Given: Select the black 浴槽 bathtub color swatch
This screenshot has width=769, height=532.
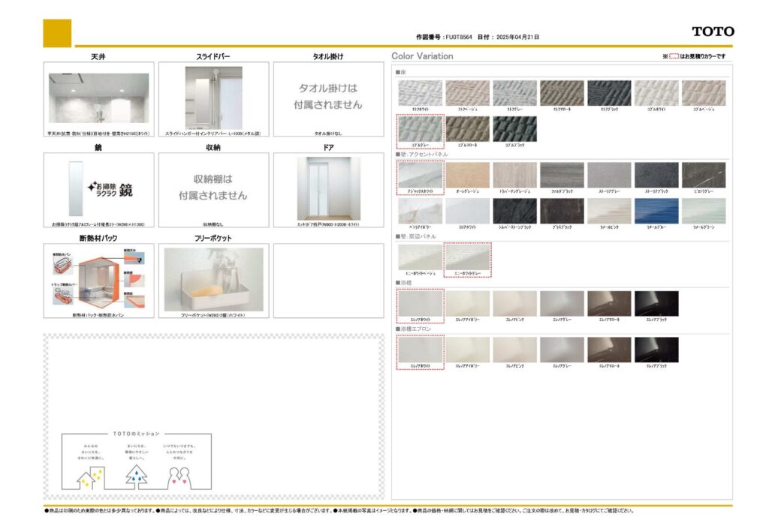Looking at the screenshot, I should pyautogui.click(x=656, y=303).
